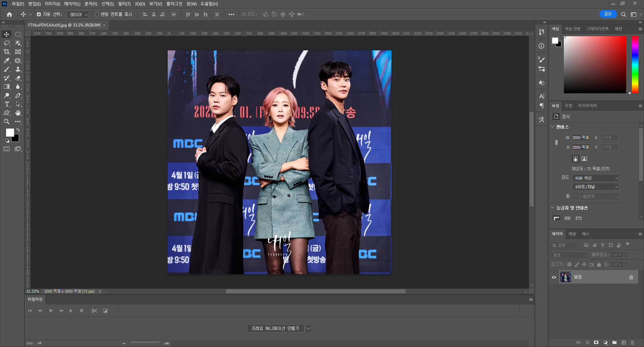Screen dimensions: 644x347
Task: Select the Clone Stamp tool
Action: pos(18,69)
